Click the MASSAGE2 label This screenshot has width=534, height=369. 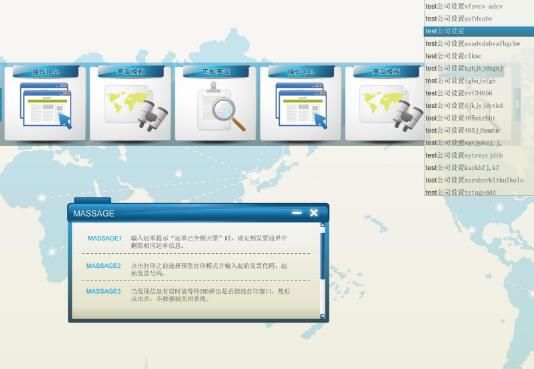(x=103, y=266)
